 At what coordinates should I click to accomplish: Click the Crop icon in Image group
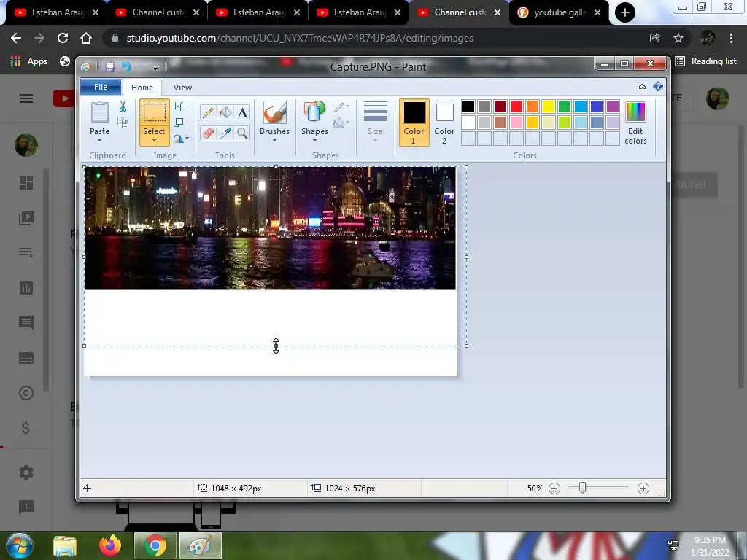point(179,106)
